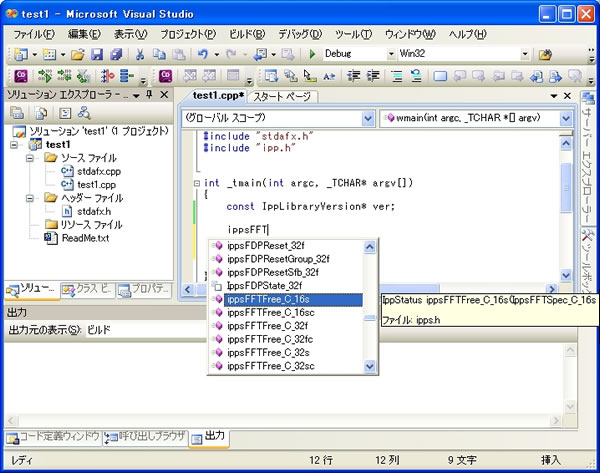The image size is (600, 473).
Task: Click the Display Object Member List icon
Action: (271, 76)
